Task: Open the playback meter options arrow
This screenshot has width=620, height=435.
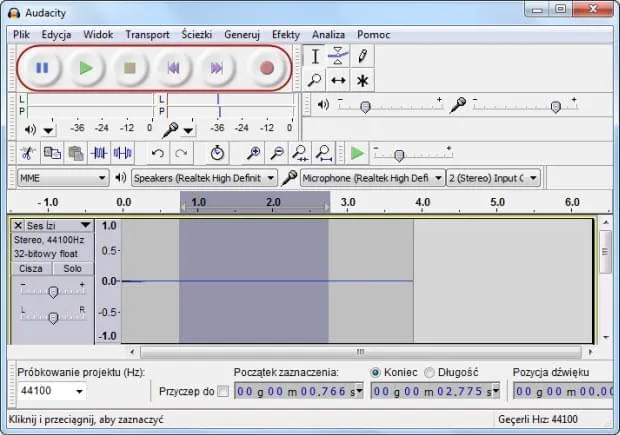Action: point(48,130)
